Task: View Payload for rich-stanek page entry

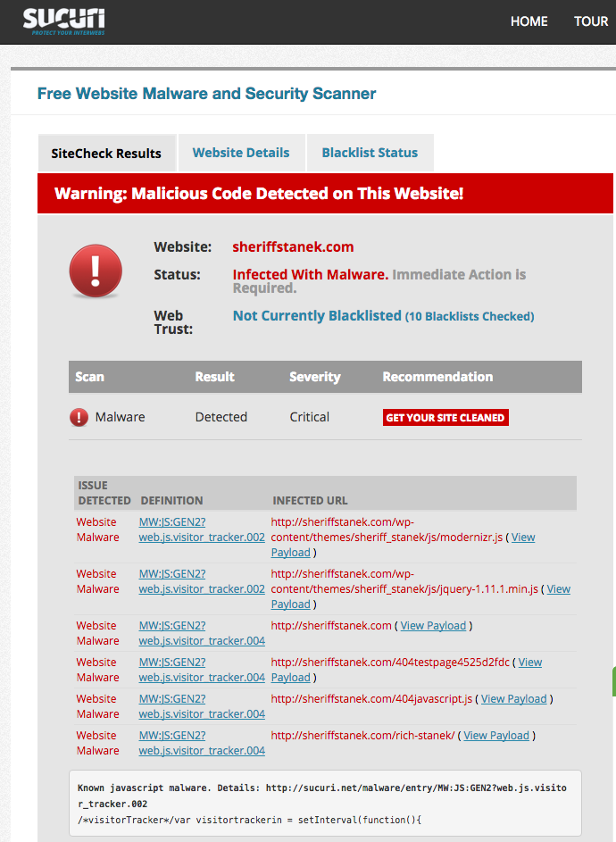Action: (x=496, y=736)
